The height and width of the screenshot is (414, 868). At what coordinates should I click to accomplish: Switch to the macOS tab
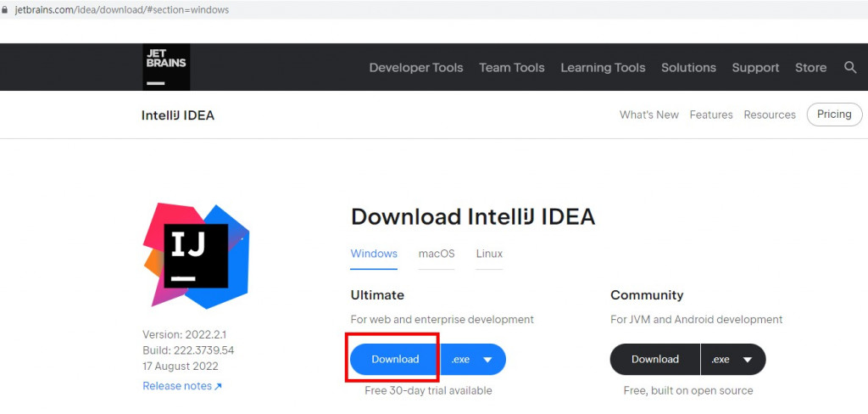437,254
